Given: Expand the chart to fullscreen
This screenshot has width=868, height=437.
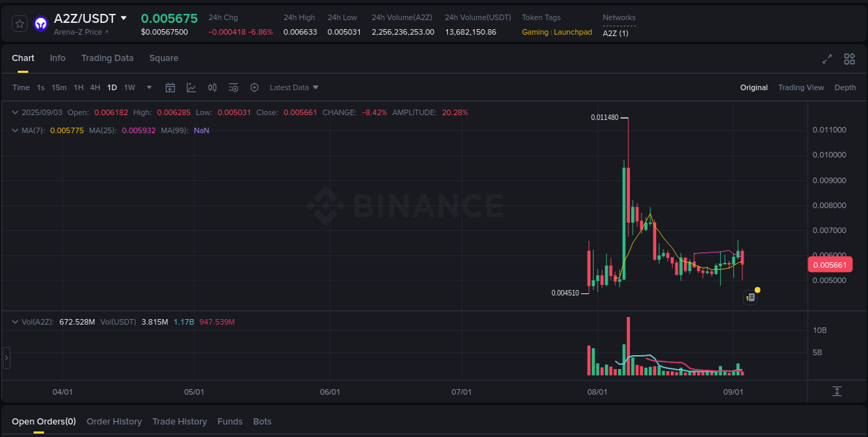Looking at the screenshot, I should (827, 59).
